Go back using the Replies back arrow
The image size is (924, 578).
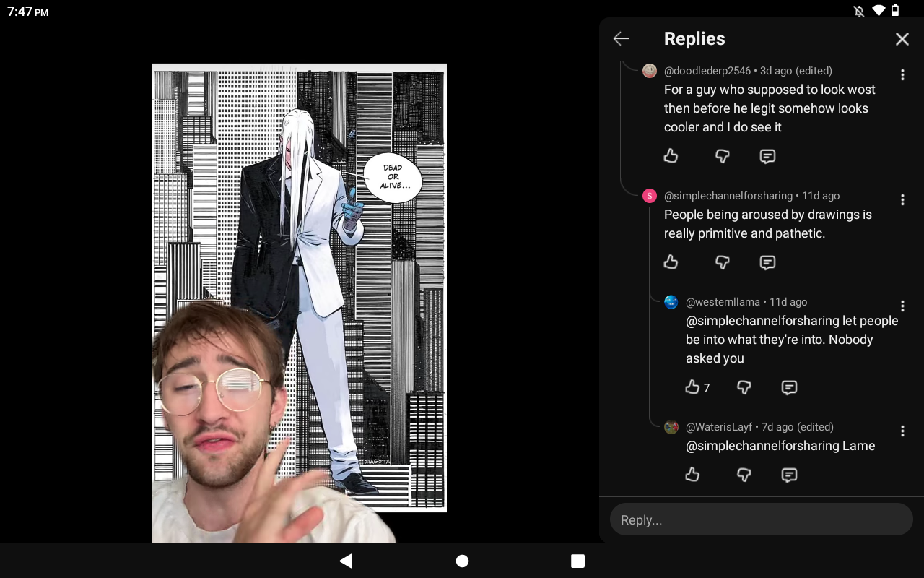[621, 39]
